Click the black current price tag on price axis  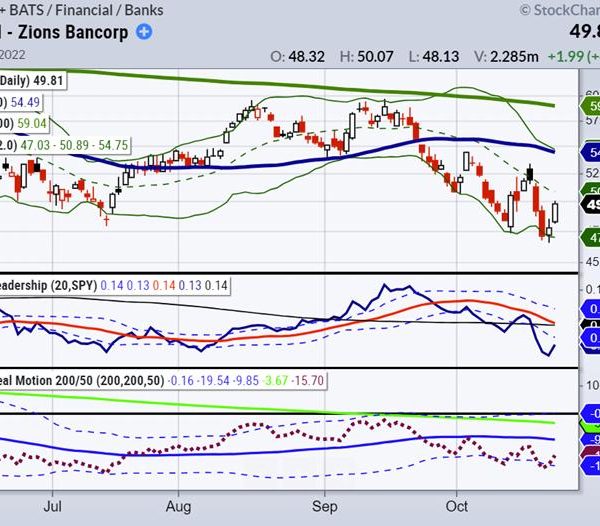click(590, 205)
